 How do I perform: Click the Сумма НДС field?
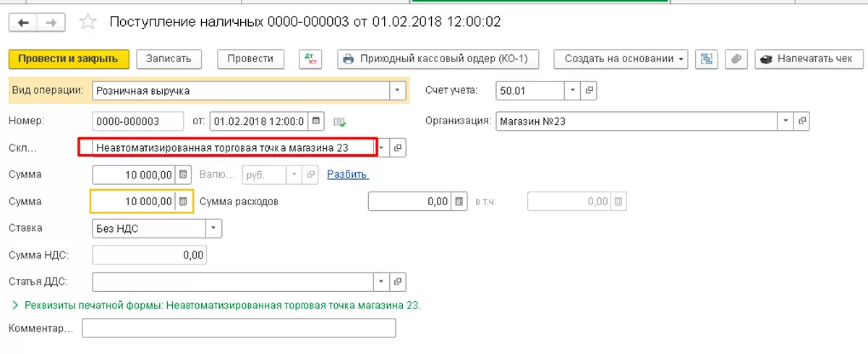(150, 255)
